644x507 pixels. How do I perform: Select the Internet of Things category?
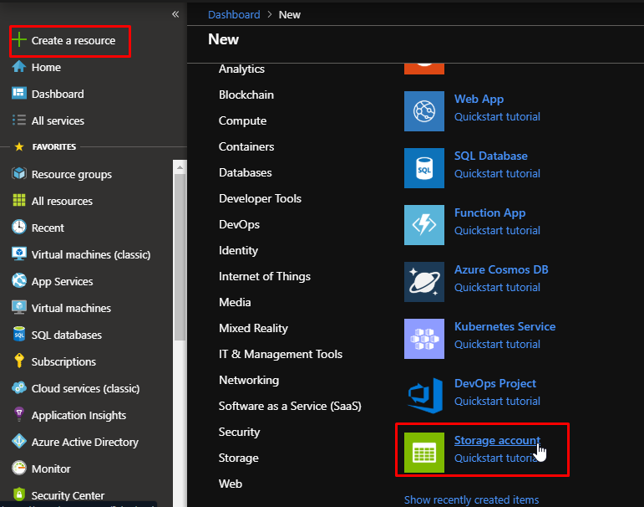coord(264,276)
